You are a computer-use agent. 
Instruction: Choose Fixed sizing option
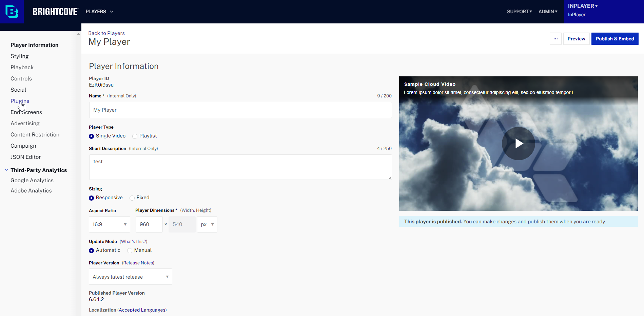click(x=132, y=198)
